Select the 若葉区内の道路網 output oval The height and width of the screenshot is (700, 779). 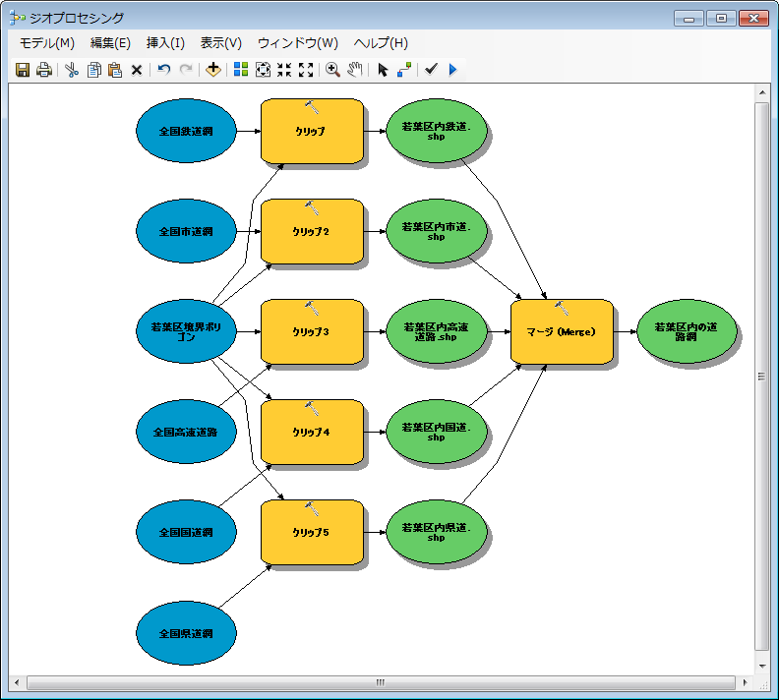(687, 332)
